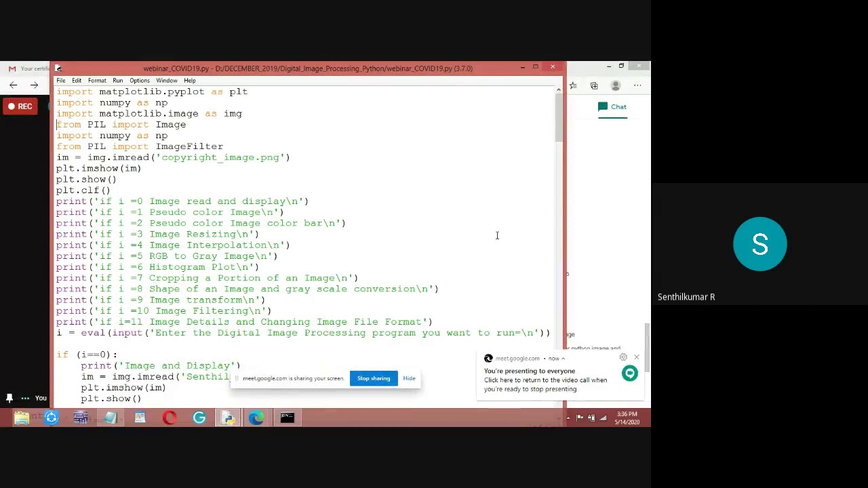868x488 pixels.
Task: Click the green Meet icon in presenting notification
Action: [630, 373]
